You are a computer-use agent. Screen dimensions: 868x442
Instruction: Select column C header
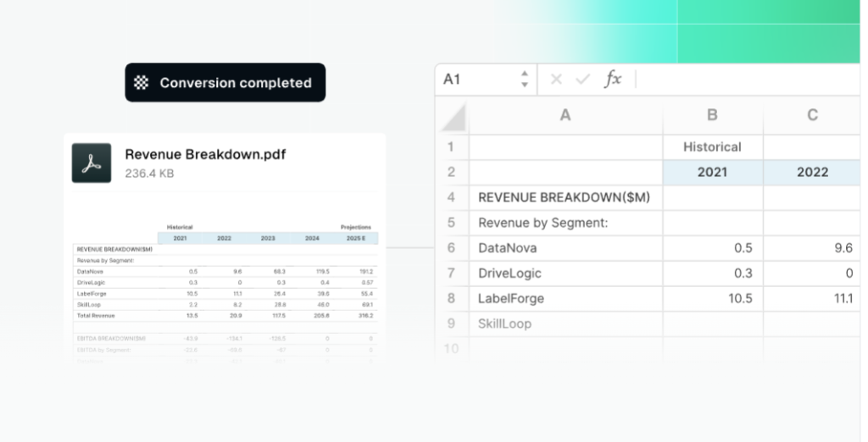[811, 115]
